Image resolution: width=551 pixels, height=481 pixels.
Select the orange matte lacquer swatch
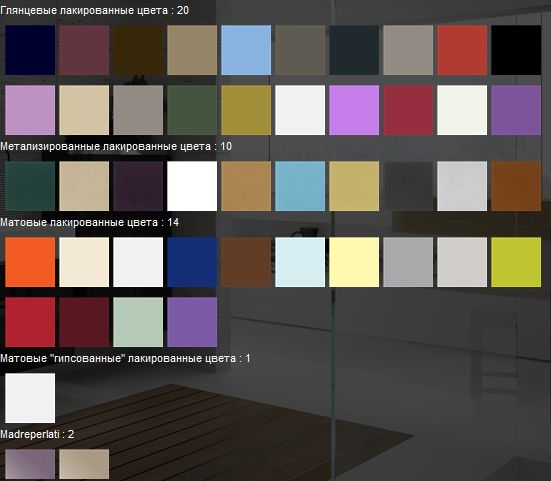30,262
